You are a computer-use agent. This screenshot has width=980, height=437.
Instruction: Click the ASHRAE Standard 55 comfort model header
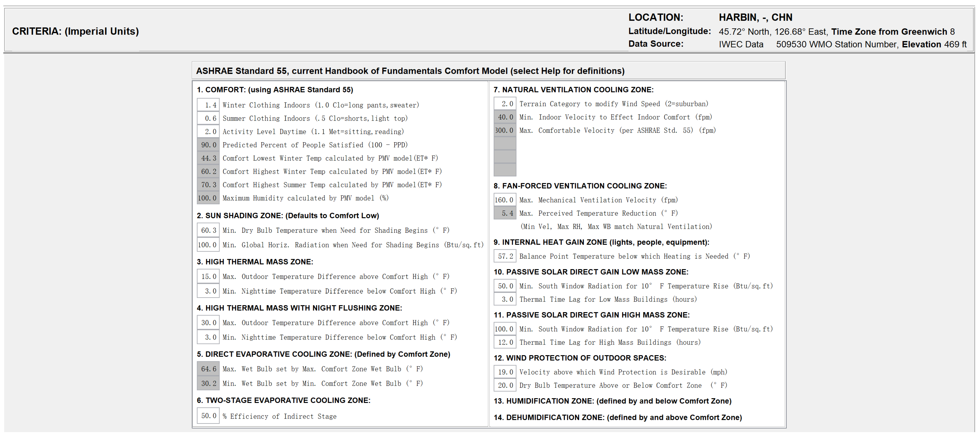pyautogui.click(x=410, y=71)
